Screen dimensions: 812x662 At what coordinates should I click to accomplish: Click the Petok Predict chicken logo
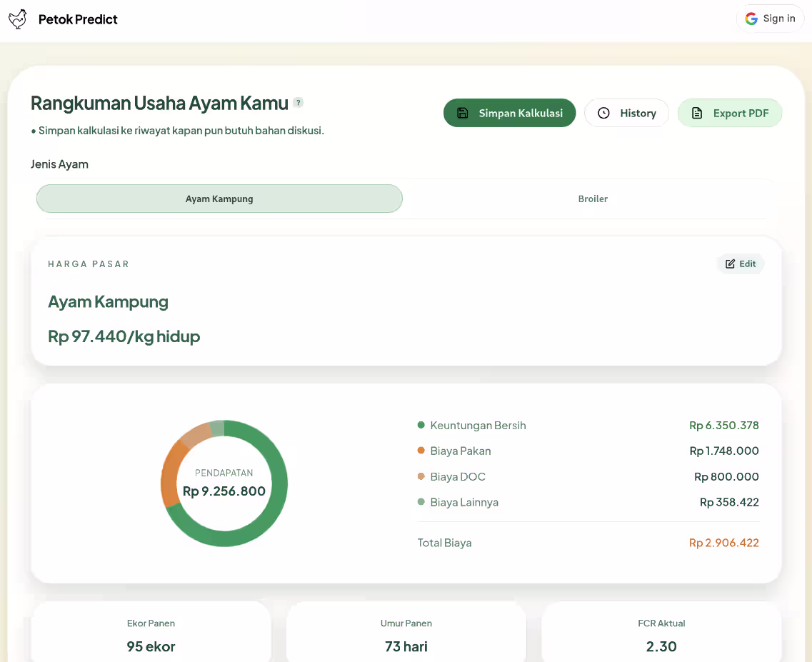(x=18, y=19)
